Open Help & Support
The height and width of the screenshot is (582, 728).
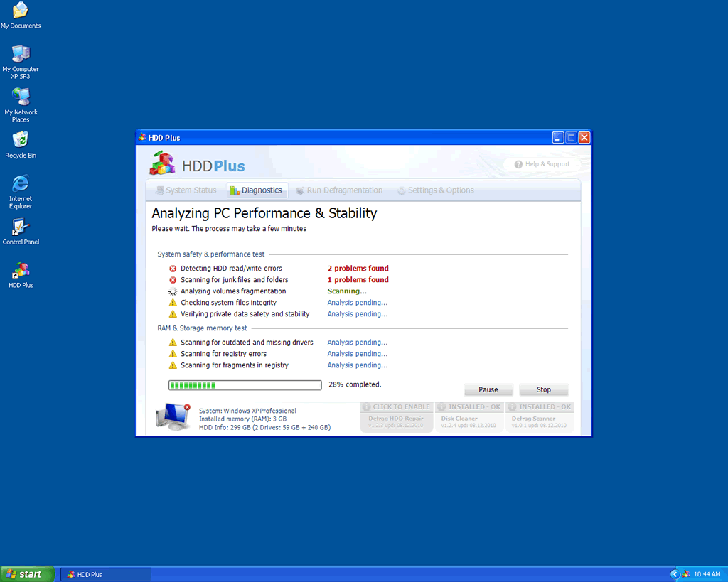pos(542,164)
